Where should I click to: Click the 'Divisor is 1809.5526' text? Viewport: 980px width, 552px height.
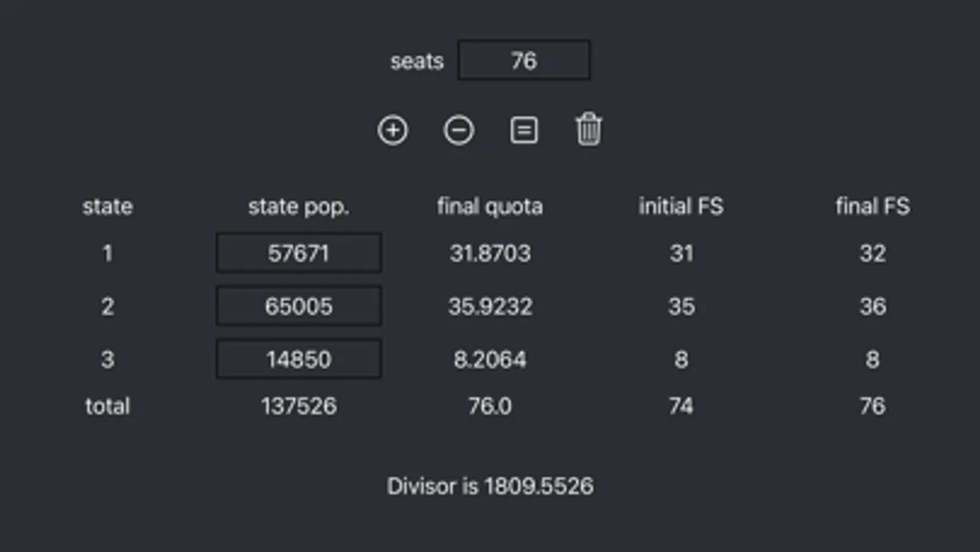[490, 486]
